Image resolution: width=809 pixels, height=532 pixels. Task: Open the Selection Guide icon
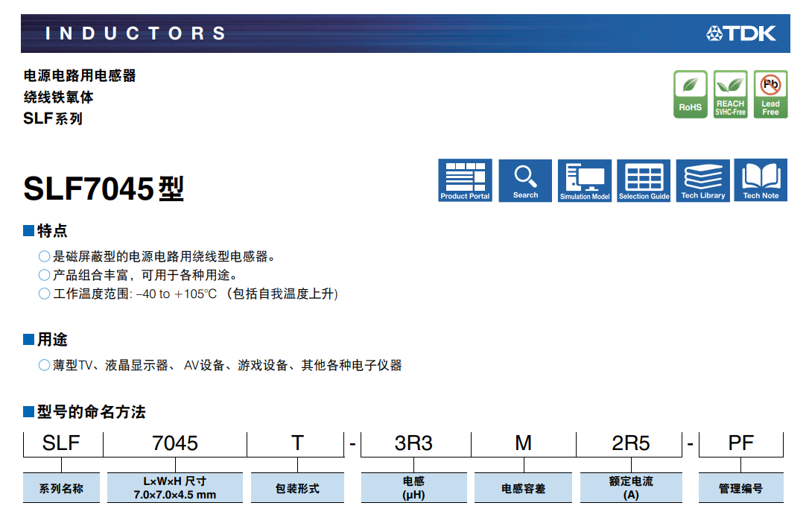pyautogui.click(x=644, y=180)
